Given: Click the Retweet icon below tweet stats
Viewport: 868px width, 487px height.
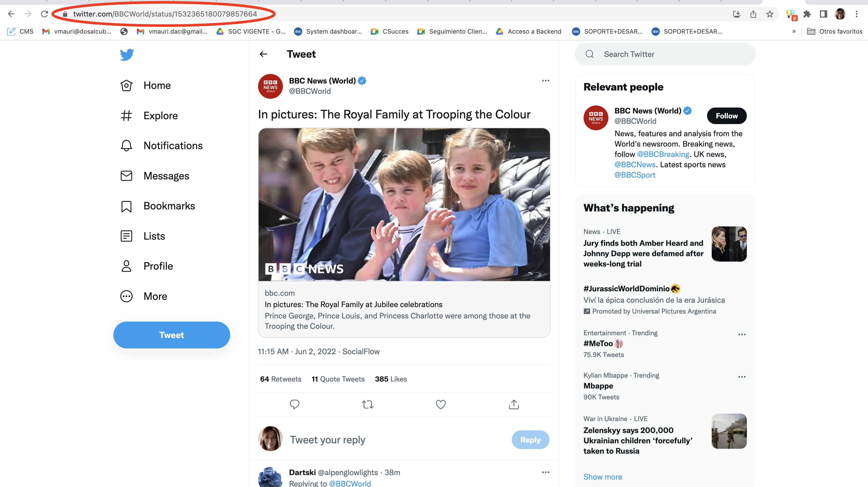Looking at the screenshot, I should pos(367,404).
